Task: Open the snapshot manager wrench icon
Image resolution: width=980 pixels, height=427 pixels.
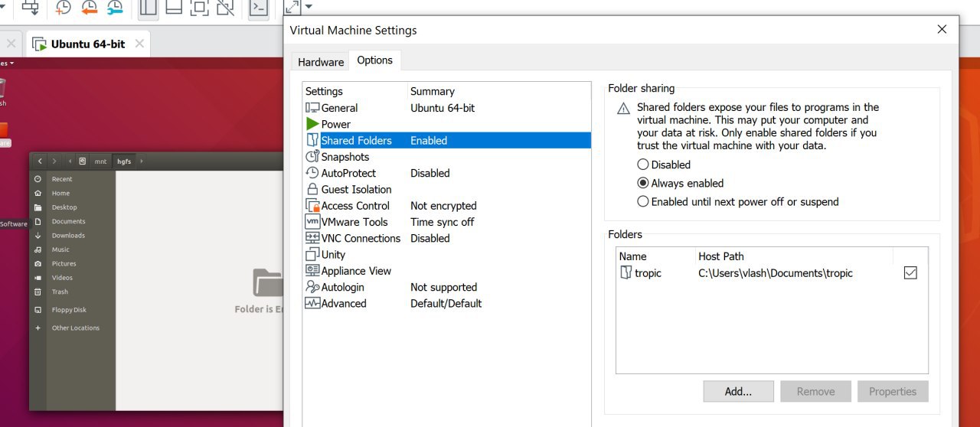Action: [x=115, y=8]
